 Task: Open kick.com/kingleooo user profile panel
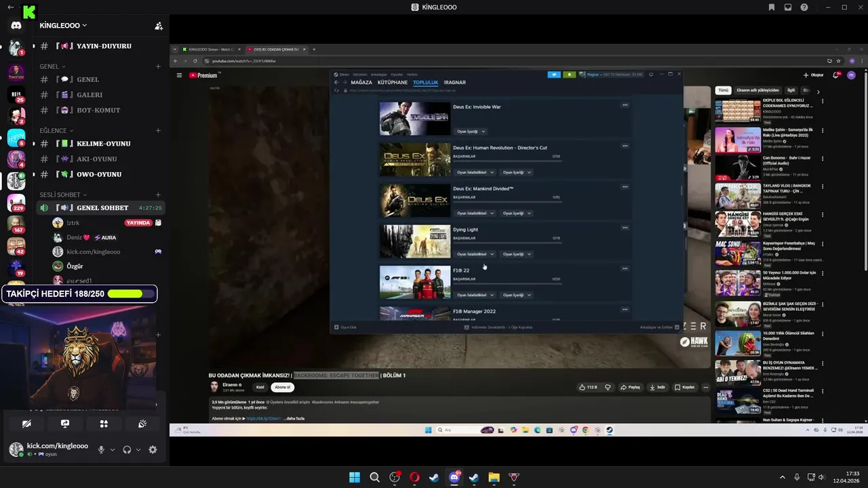pos(50,449)
